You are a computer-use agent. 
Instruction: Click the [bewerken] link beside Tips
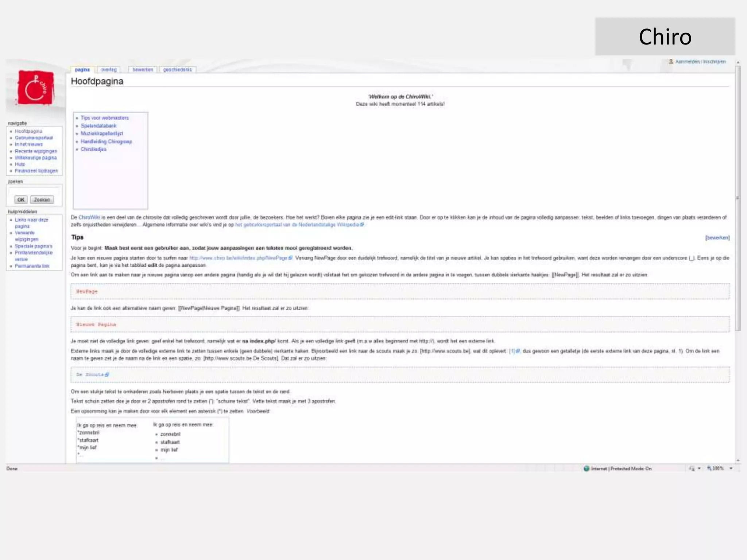tap(717, 238)
